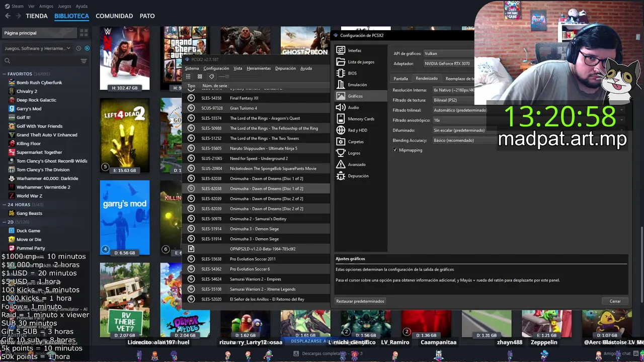
Task: Open the Filtrado de textura dropdown
Action: tap(453, 100)
